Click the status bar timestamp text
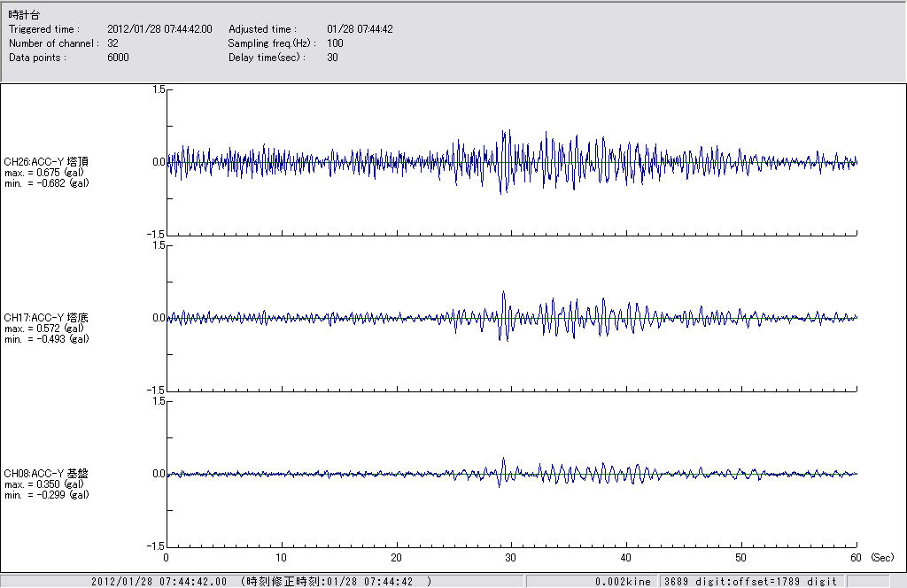 [x=261, y=582]
